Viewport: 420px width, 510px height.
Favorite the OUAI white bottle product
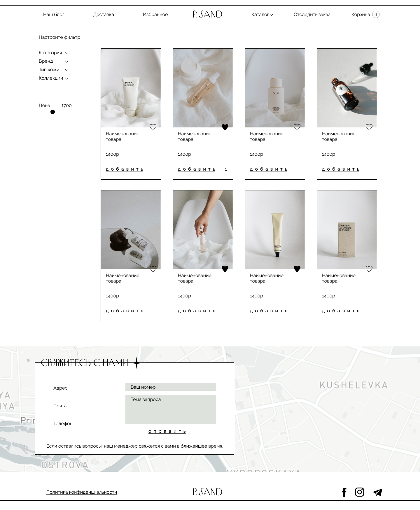297,127
